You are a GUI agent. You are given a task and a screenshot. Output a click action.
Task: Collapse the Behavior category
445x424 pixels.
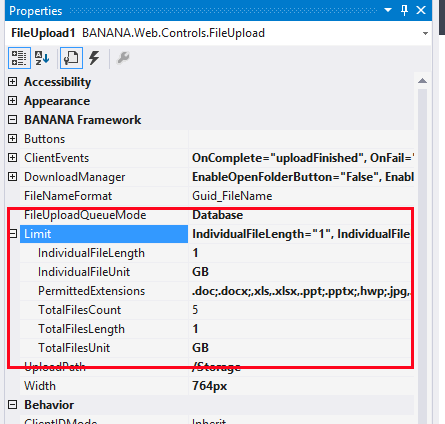[x=12, y=405]
